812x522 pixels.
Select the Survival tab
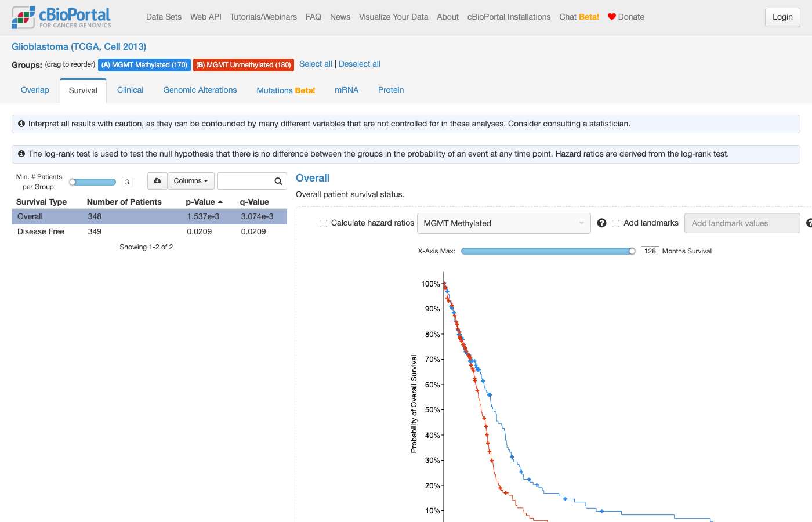tap(83, 90)
